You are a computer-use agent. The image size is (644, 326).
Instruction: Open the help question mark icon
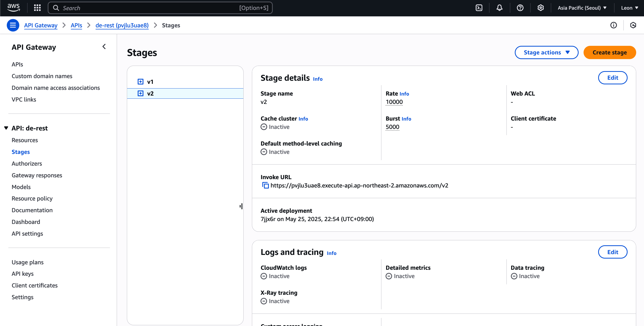point(520,8)
